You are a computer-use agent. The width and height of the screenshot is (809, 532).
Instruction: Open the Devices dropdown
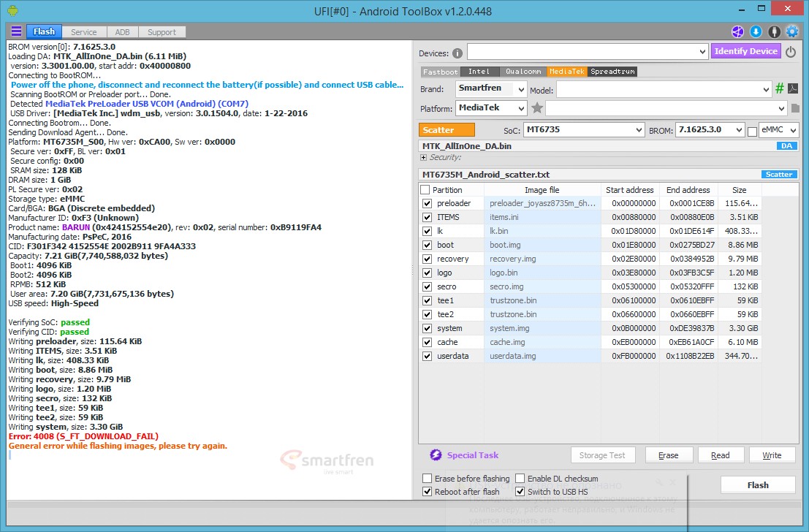[x=587, y=52]
